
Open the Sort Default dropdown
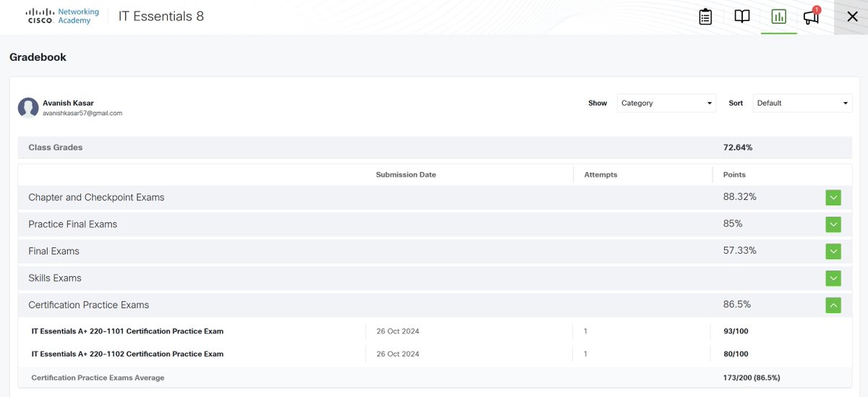[802, 103]
